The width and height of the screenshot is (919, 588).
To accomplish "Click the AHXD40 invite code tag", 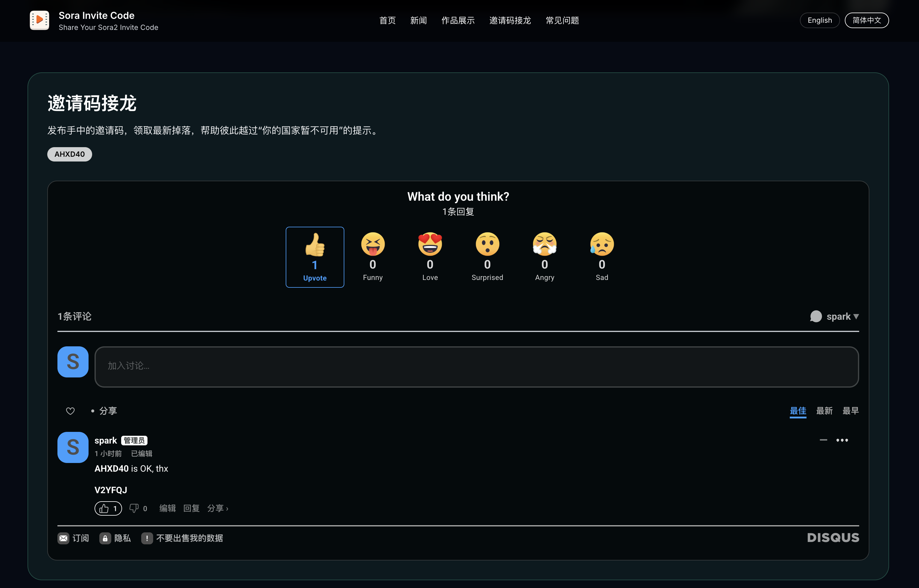I will [69, 154].
